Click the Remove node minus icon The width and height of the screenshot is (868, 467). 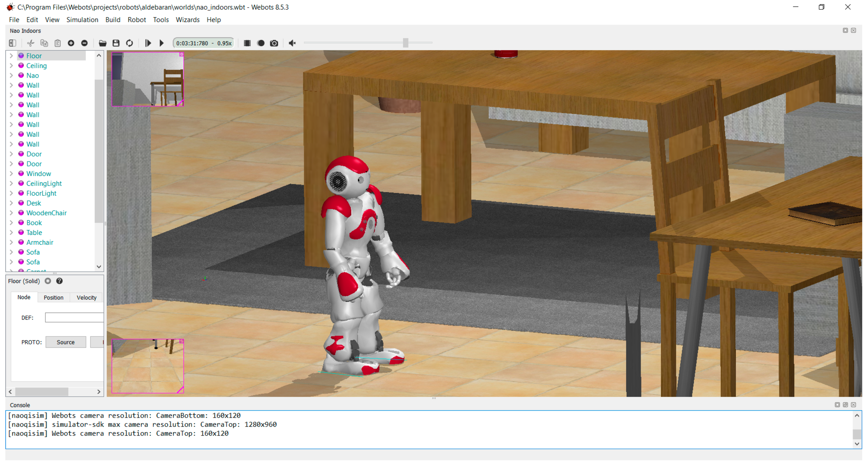(x=84, y=43)
